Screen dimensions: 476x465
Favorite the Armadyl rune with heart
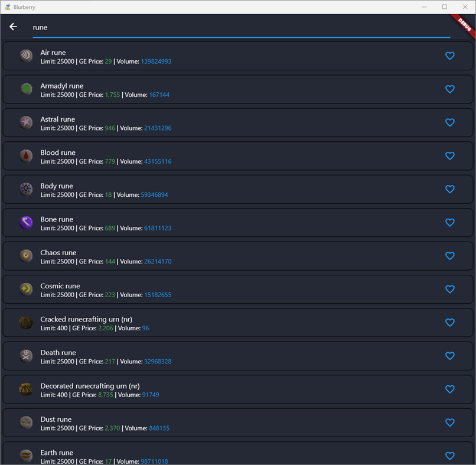pyautogui.click(x=450, y=89)
